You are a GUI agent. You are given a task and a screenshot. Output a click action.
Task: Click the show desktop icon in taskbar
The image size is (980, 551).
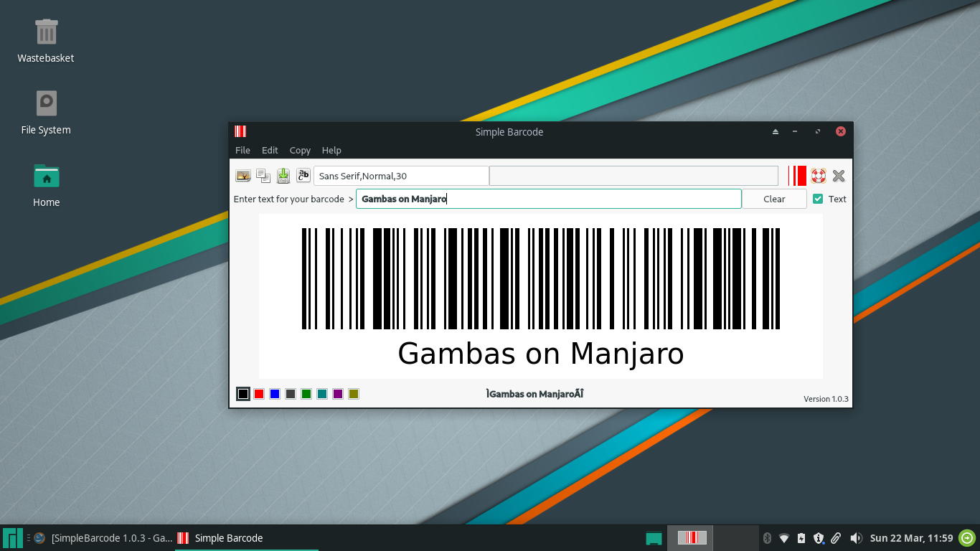pos(654,538)
